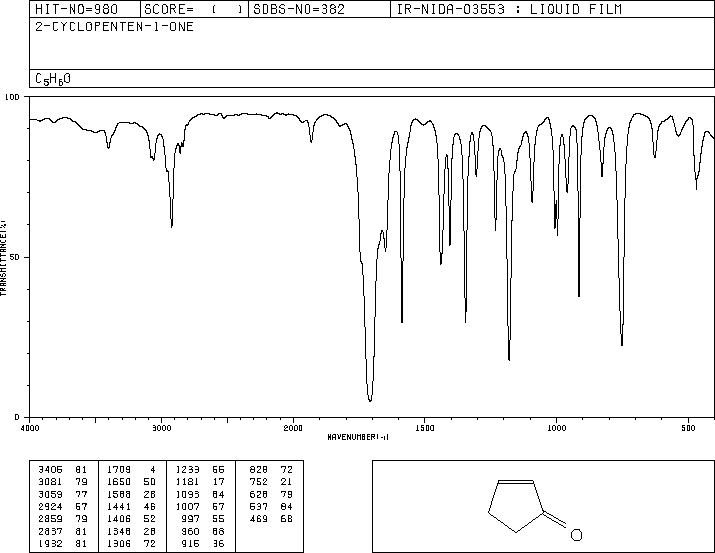The image size is (715, 553).
Task: Click the transmittance value 4 beside 1709
Action: (153, 470)
